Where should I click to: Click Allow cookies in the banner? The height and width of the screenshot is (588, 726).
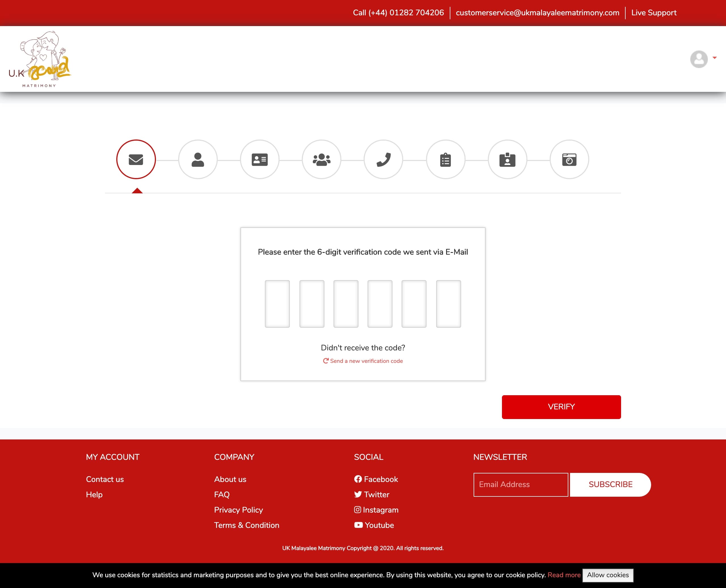coord(608,575)
